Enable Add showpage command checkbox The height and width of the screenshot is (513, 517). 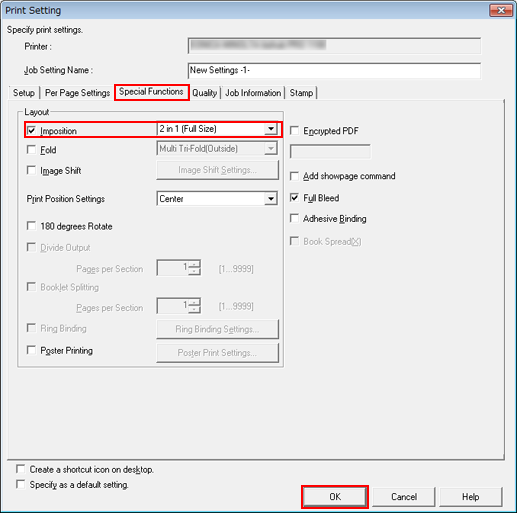pos(294,176)
